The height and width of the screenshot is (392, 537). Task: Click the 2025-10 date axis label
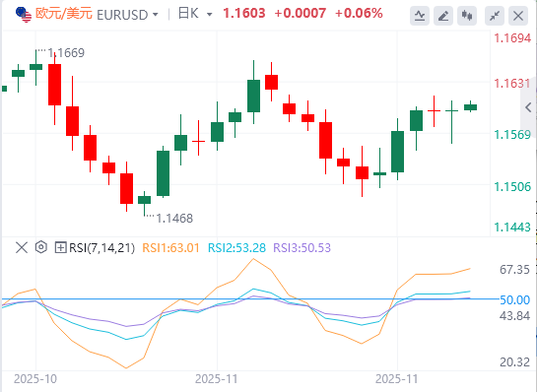(35, 379)
